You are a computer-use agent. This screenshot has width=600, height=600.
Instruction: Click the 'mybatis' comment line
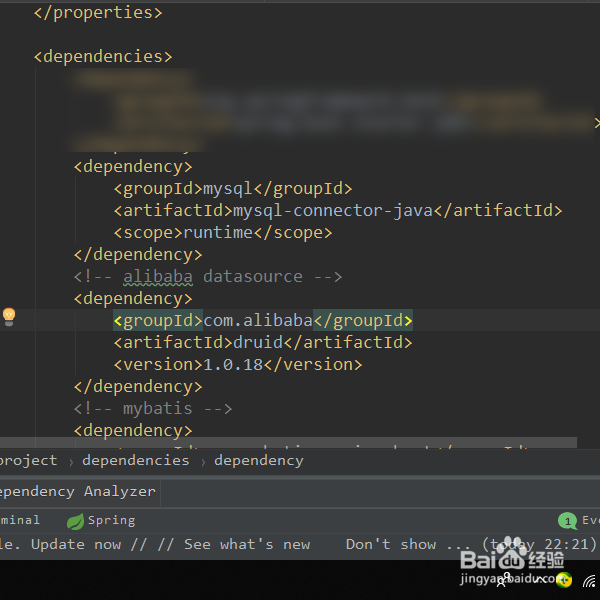[x=153, y=409]
